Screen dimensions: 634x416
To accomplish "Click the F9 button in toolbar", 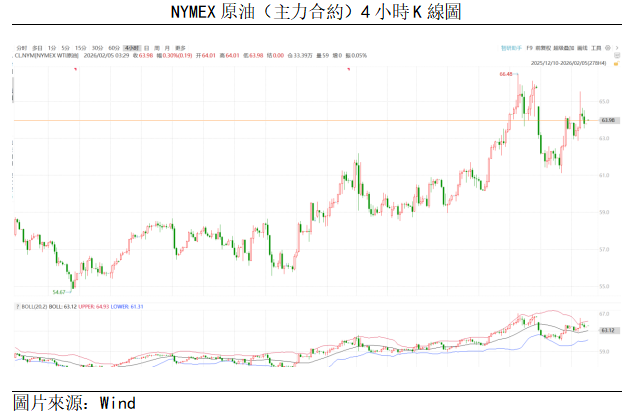I will [x=529, y=47].
